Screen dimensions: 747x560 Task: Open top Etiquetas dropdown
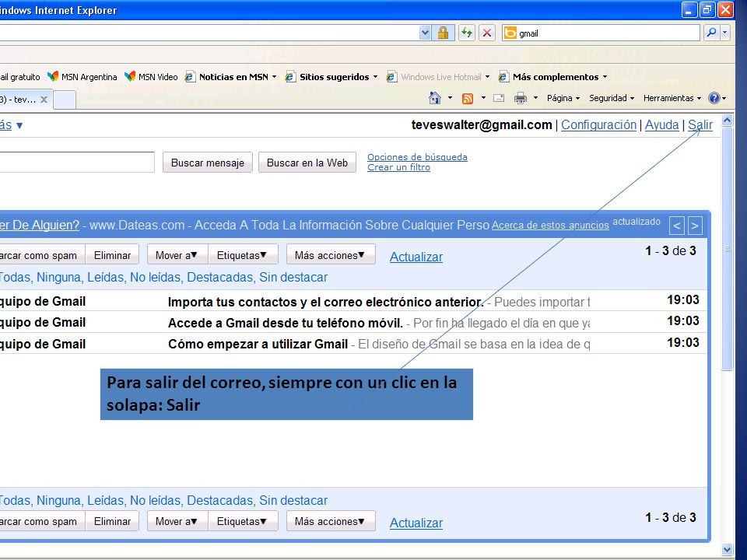pyautogui.click(x=243, y=255)
